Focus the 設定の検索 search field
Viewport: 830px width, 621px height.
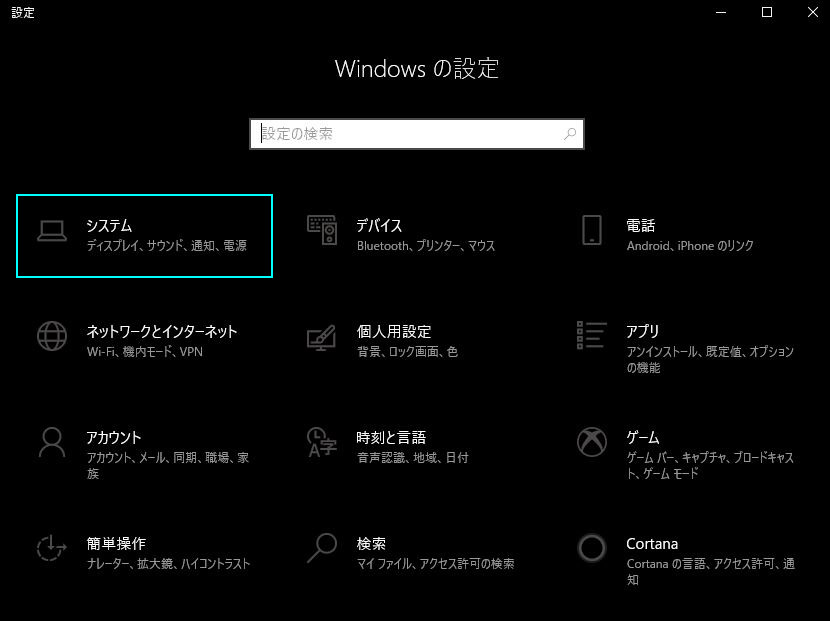click(x=417, y=134)
